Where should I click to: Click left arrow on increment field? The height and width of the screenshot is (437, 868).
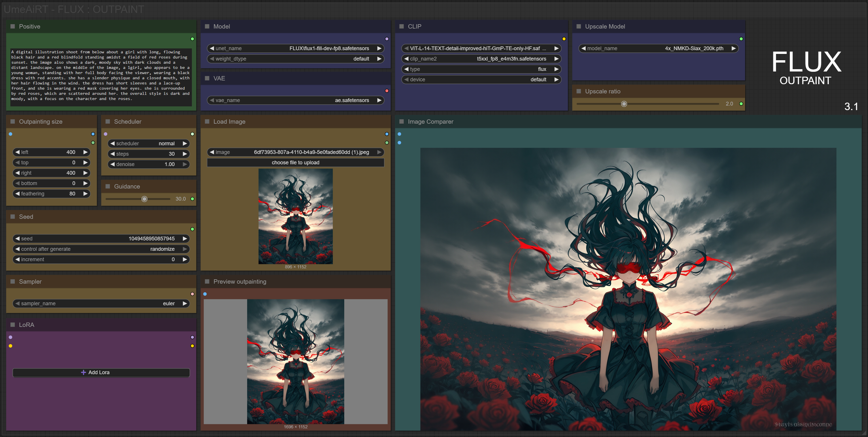[17, 259]
